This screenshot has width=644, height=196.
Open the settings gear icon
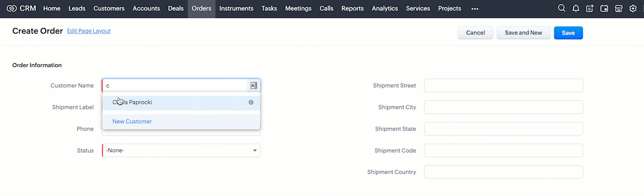(633, 9)
